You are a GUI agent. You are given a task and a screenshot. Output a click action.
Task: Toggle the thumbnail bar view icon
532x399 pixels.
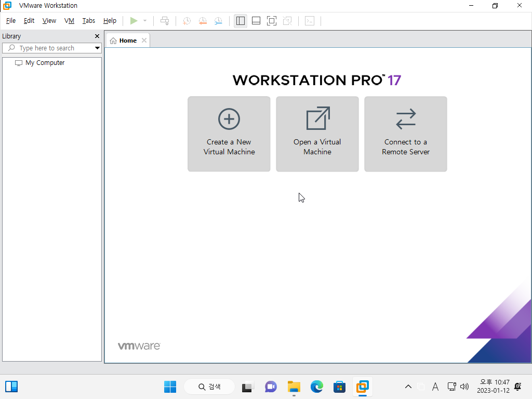pyautogui.click(x=256, y=21)
